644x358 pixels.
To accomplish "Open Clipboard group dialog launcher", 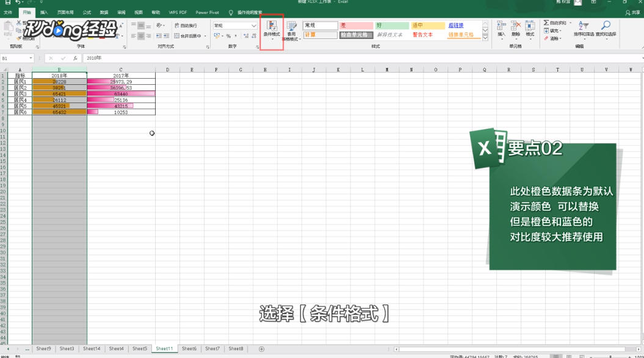I will tap(37, 47).
